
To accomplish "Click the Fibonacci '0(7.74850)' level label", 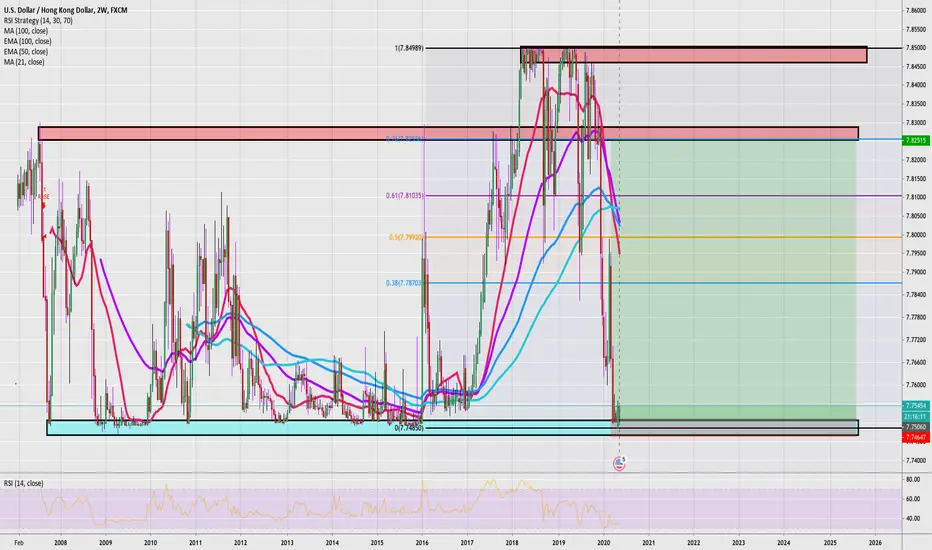I will pyautogui.click(x=409, y=428).
